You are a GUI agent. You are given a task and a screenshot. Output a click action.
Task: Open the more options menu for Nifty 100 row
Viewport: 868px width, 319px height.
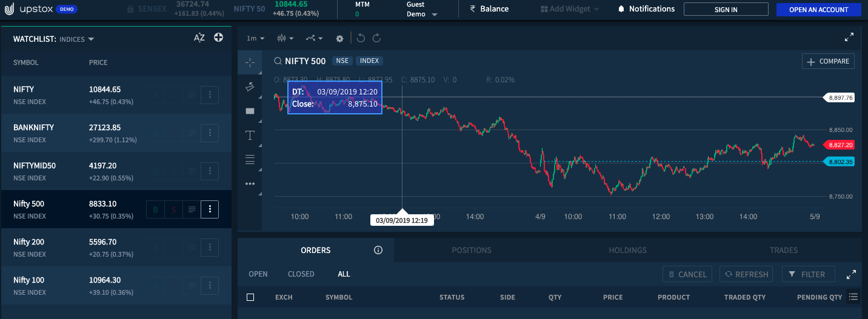pos(210,286)
